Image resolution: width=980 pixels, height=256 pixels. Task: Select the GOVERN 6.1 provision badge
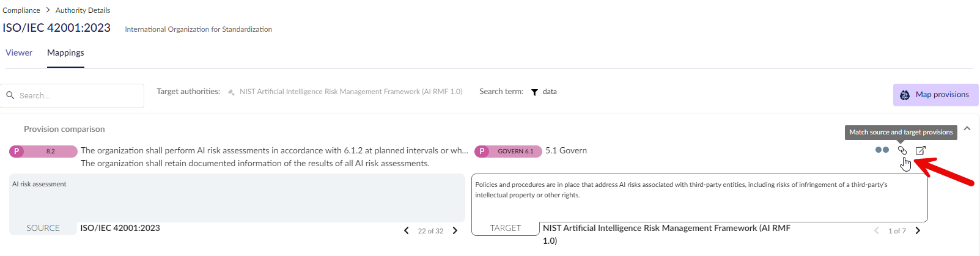tap(508, 151)
